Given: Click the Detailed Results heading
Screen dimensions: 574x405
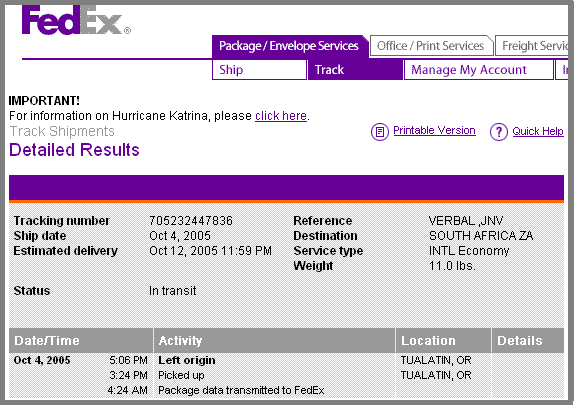Looking at the screenshot, I should [x=74, y=150].
